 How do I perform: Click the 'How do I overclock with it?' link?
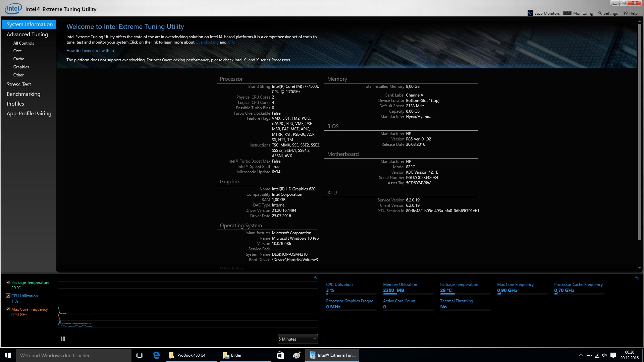(90, 51)
